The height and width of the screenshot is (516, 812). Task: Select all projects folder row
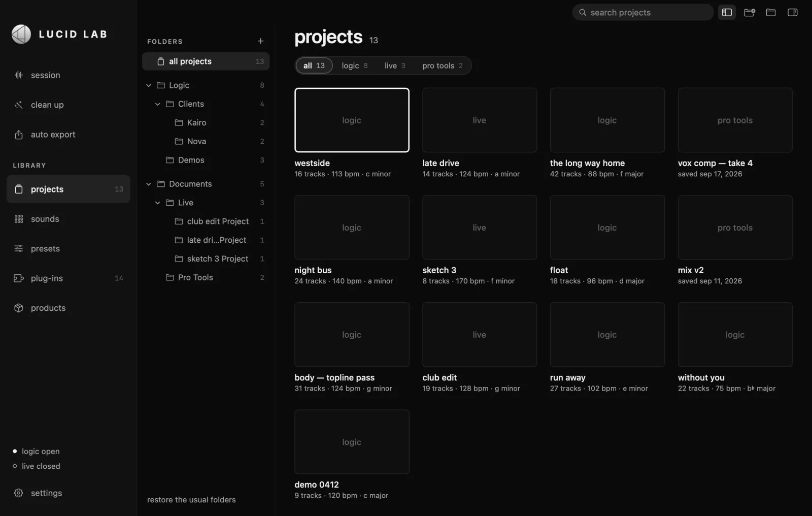point(206,61)
